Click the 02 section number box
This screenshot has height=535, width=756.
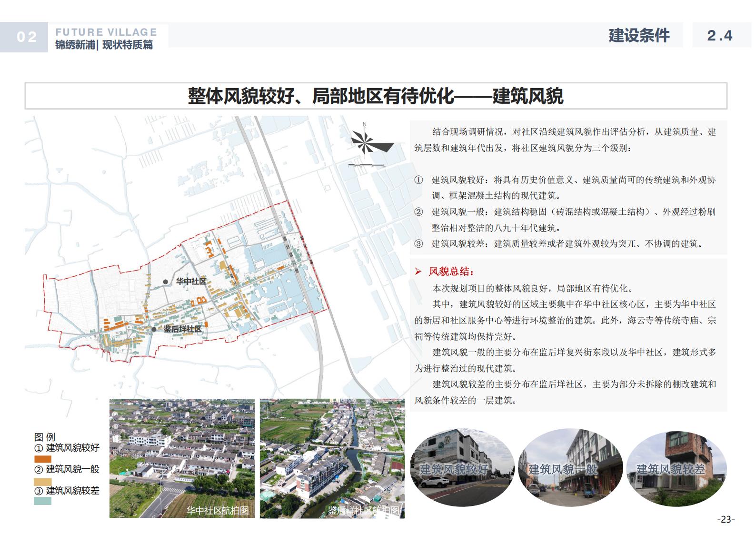[24, 37]
